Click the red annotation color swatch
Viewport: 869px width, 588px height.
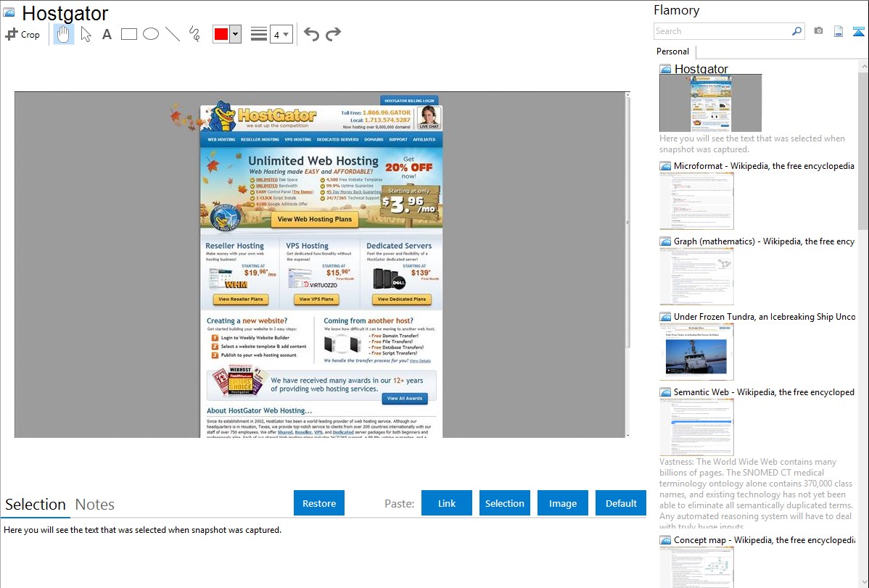click(x=221, y=34)
